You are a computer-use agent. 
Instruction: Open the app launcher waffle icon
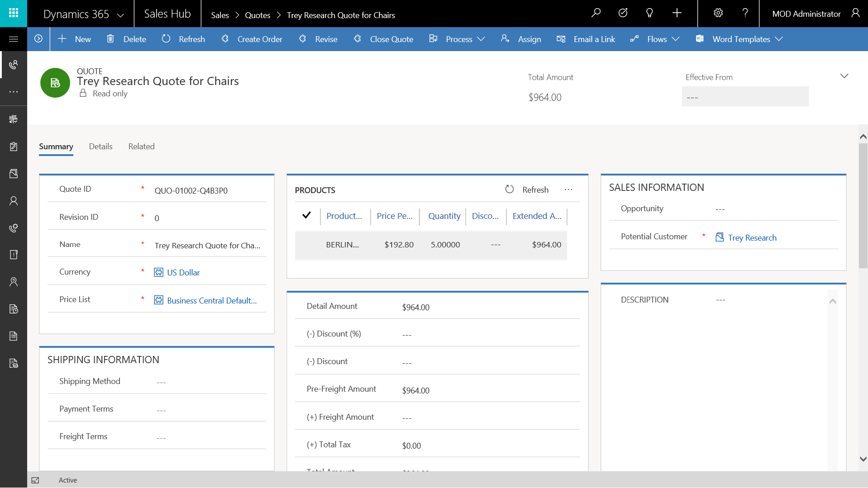(14, 13)
